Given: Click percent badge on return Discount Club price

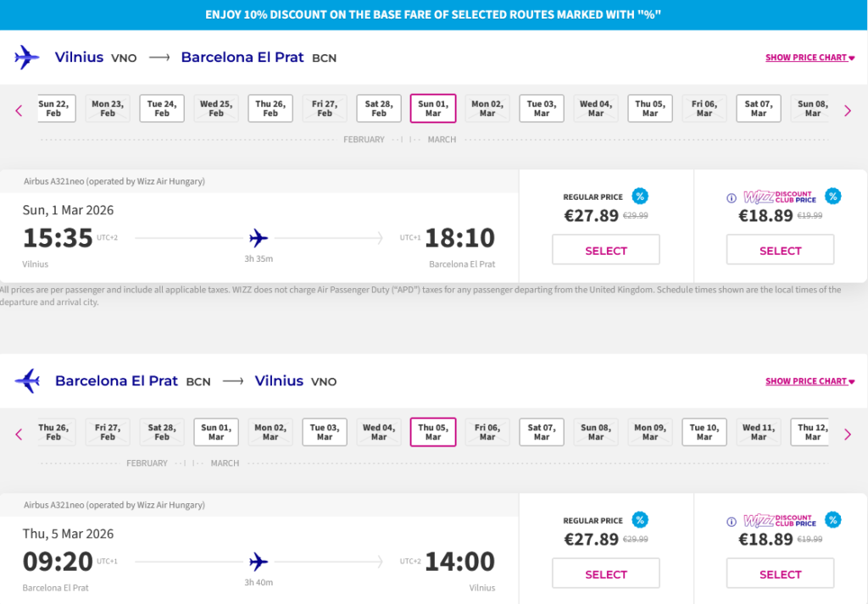Looking at the screenshot, I should [x=833, y=520].
